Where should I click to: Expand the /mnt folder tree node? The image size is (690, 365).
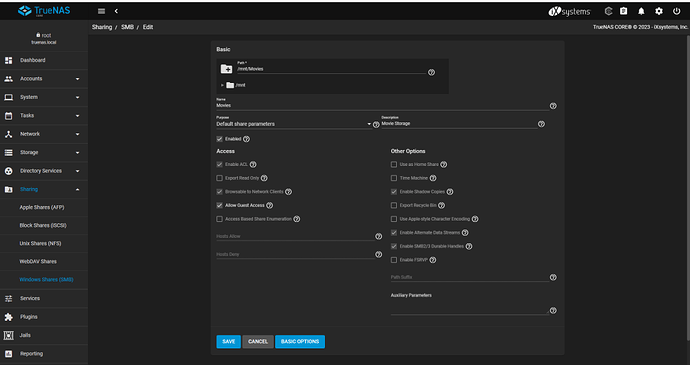click(222, 85)
